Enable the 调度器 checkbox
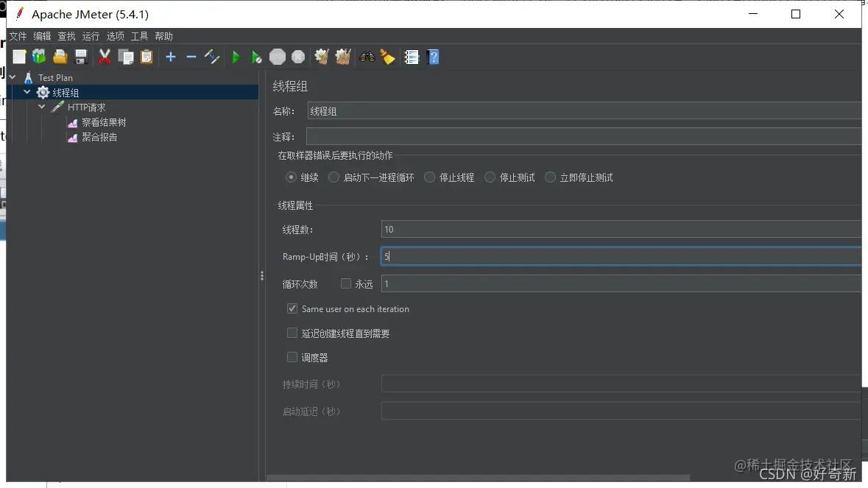868x488 pixels. 292,357
